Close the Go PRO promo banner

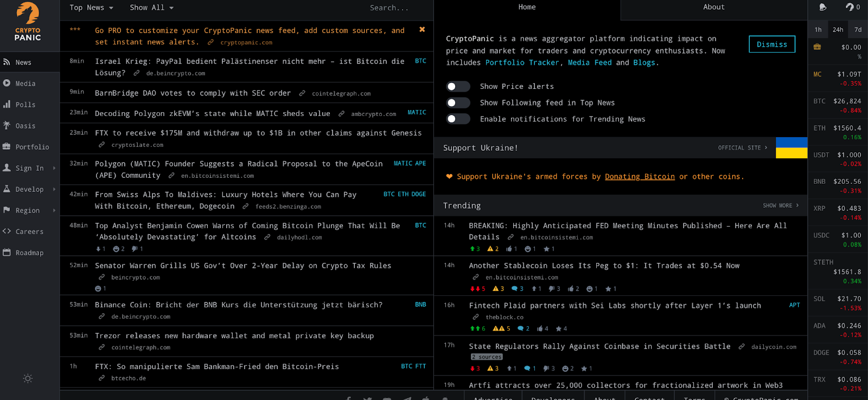(x=422, y=30)
